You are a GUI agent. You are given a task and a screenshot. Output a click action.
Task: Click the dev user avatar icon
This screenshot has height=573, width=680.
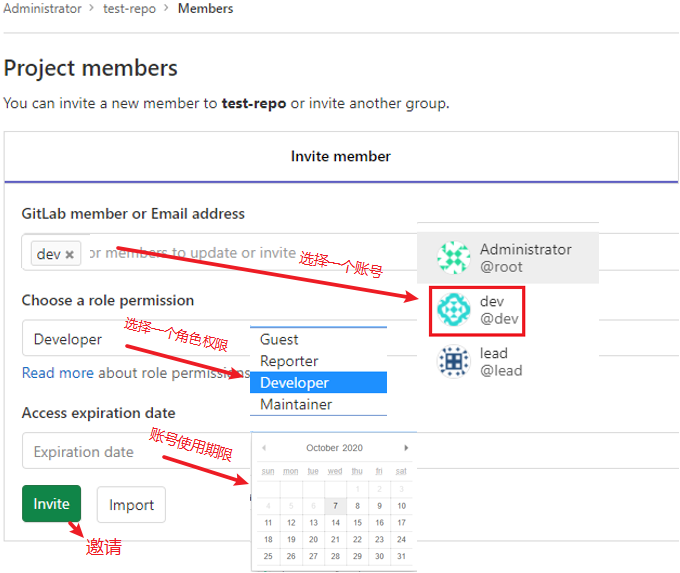[453, 310]
